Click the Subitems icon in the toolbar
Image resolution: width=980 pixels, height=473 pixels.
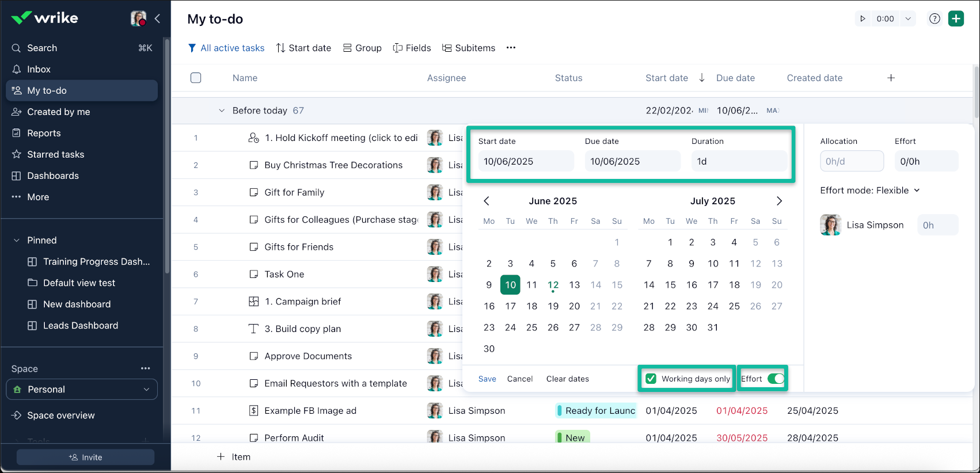[x=447, y=48]
